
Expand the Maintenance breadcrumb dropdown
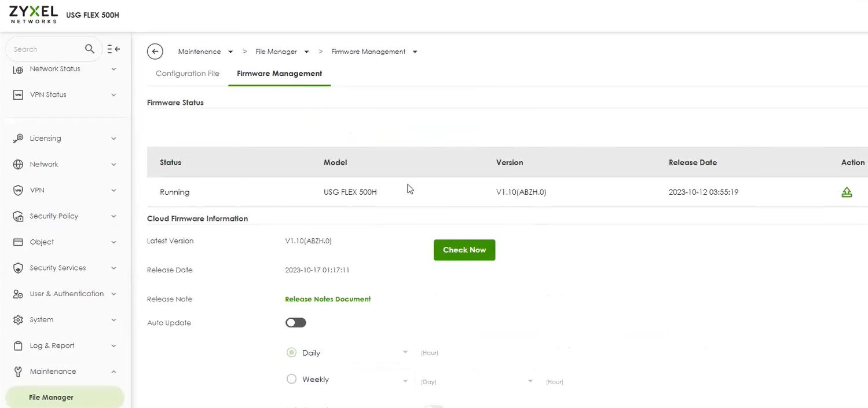[230, 52]
